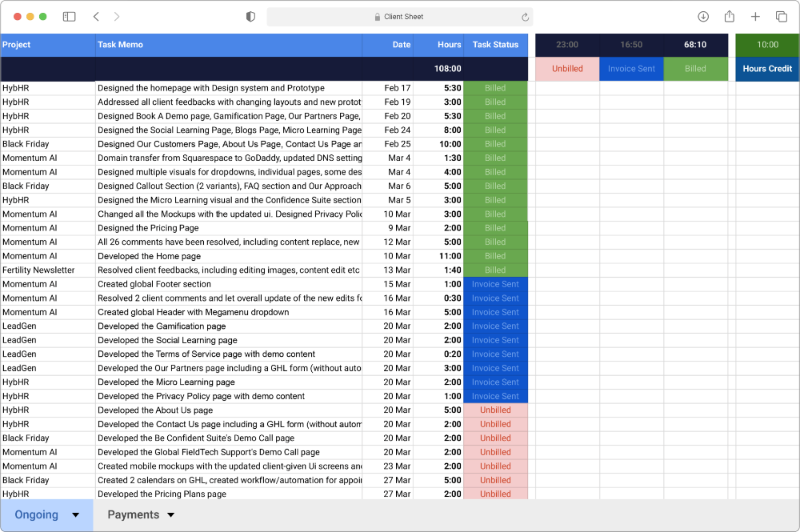The image size is (800, 532).
Task: Select the Hours Credit header cell
Action: 766,69
